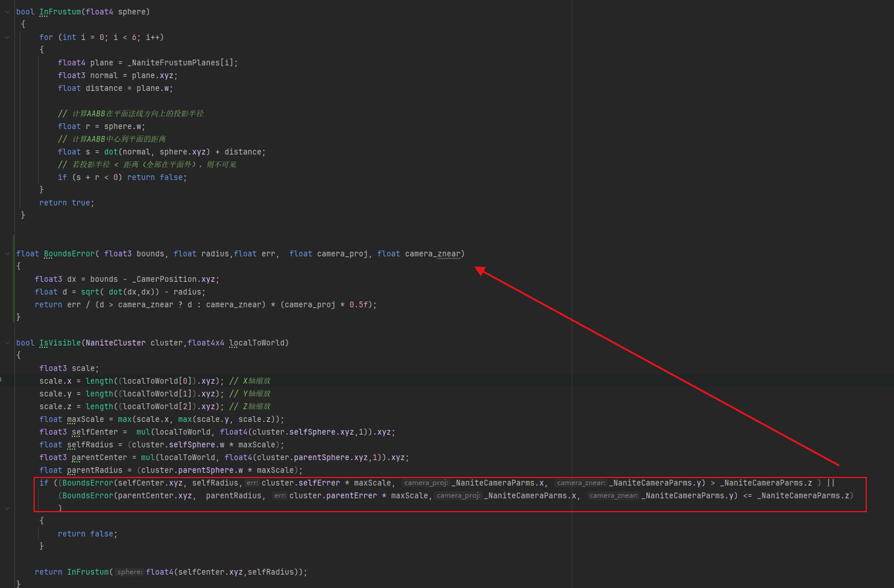Collapse the BoundsError function fold chevron
The height and width of the screenshot is (588, 894).
[x=7, y=254]
